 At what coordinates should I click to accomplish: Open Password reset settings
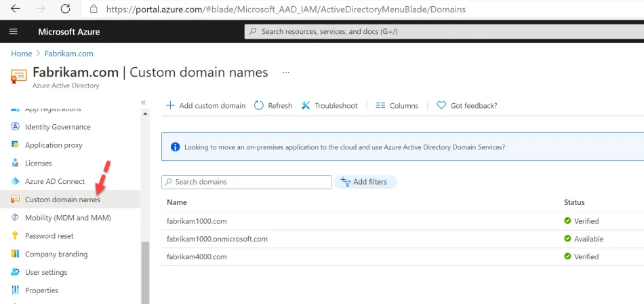tap(49, 236)
